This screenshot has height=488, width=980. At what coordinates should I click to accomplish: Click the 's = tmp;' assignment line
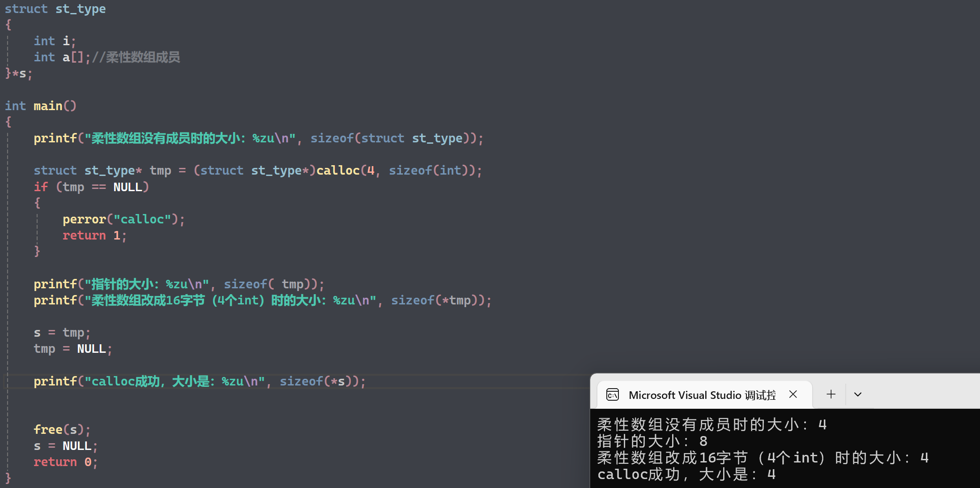click(x=62, y=333)
